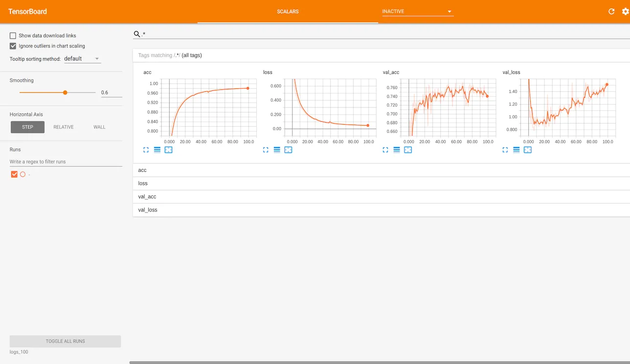Click the logs_100 directory label
The image size is (630, 364).
click(19, 352)
